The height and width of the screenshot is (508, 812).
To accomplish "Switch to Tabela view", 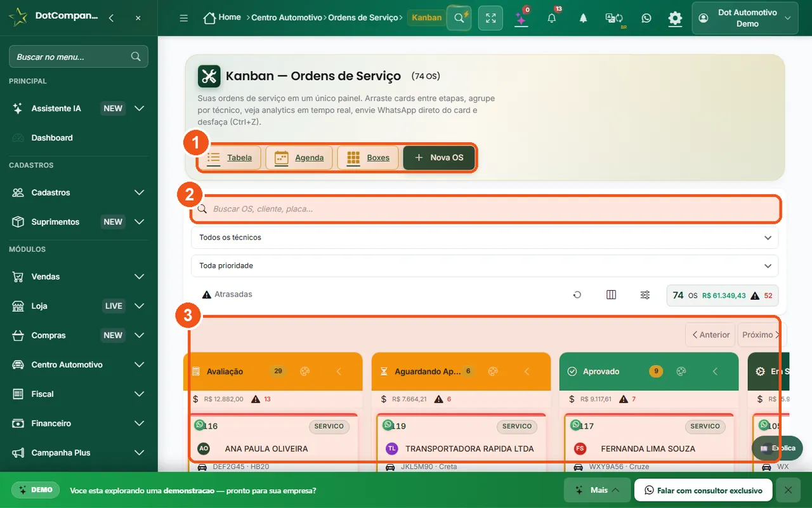I will (x=230, y=157).
